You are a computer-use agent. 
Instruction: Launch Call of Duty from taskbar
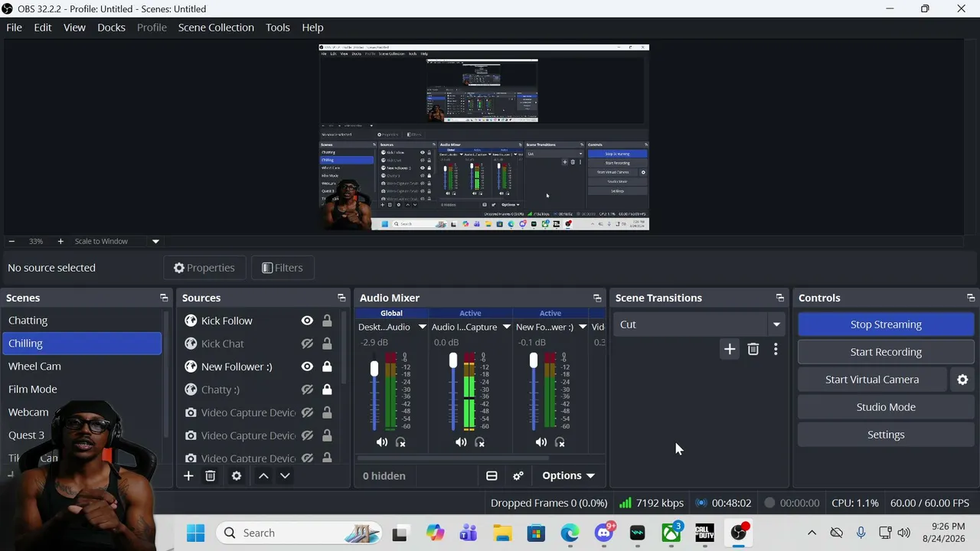pos(704,533)
